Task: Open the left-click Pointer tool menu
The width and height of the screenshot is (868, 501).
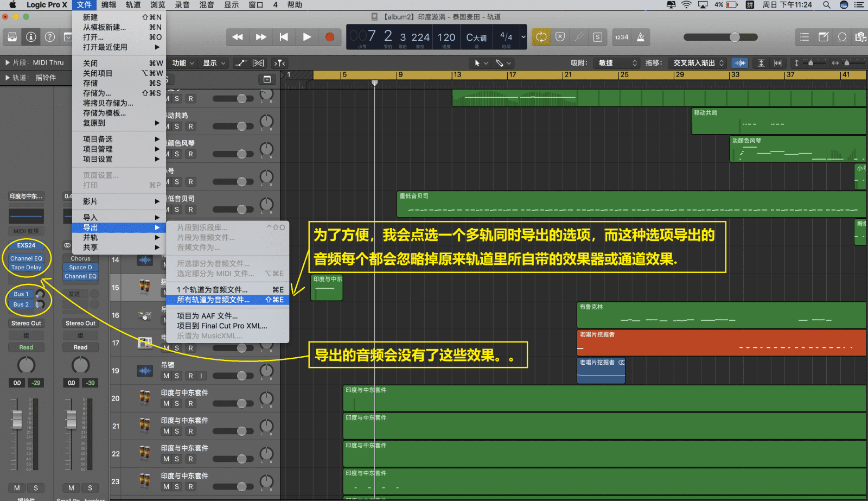Action: (482, 63)
